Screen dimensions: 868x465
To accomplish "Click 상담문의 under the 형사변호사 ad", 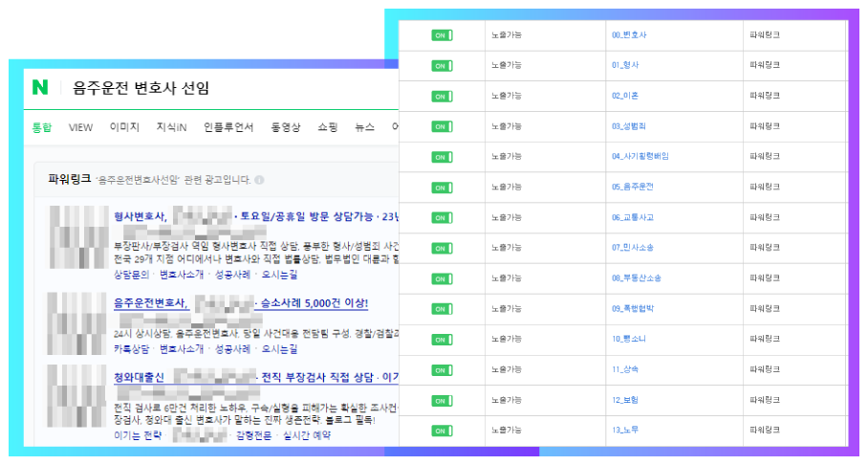I will click(x=131, y=275).
